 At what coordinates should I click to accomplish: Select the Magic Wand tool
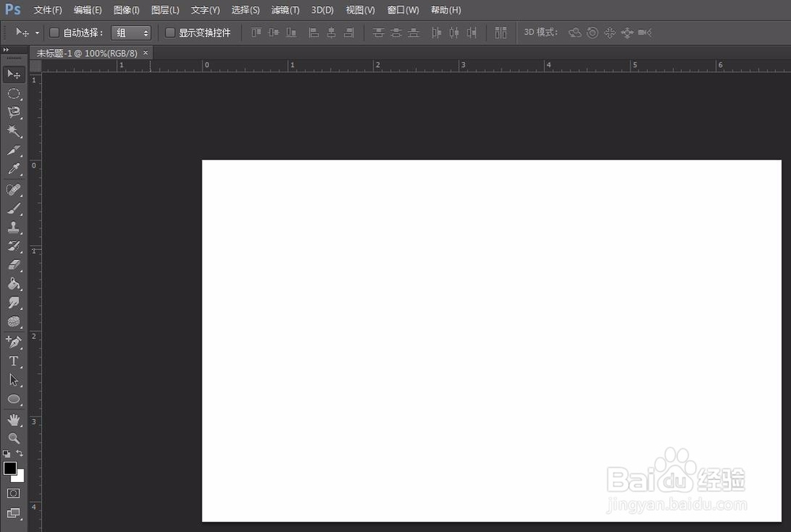coord(13,131)
